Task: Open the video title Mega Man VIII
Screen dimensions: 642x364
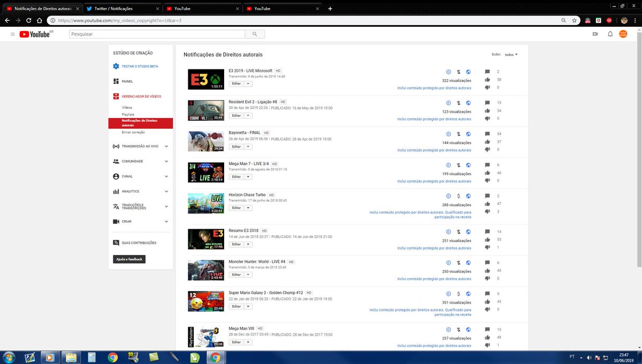Action: click(241, 328)
